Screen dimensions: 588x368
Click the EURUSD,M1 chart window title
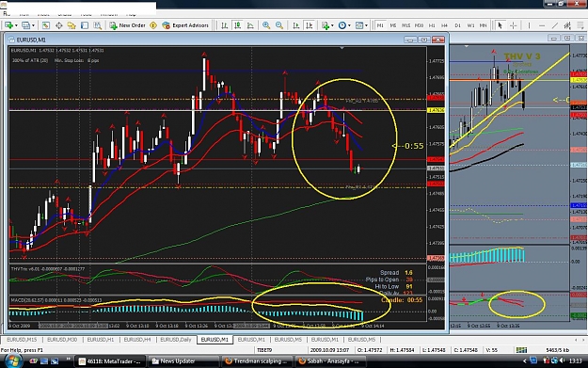coord(31,40)
